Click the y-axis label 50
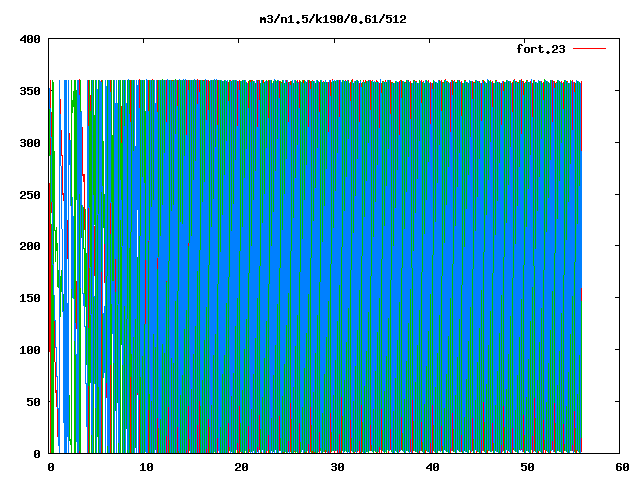This screenshot has height=480, width=640. tap(33, 402)
